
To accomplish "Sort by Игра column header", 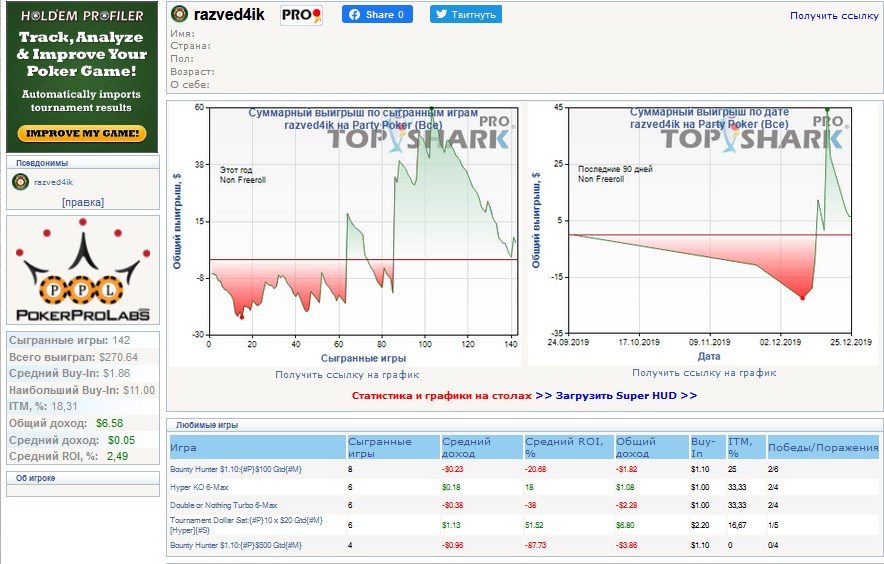I will [258, 447].
